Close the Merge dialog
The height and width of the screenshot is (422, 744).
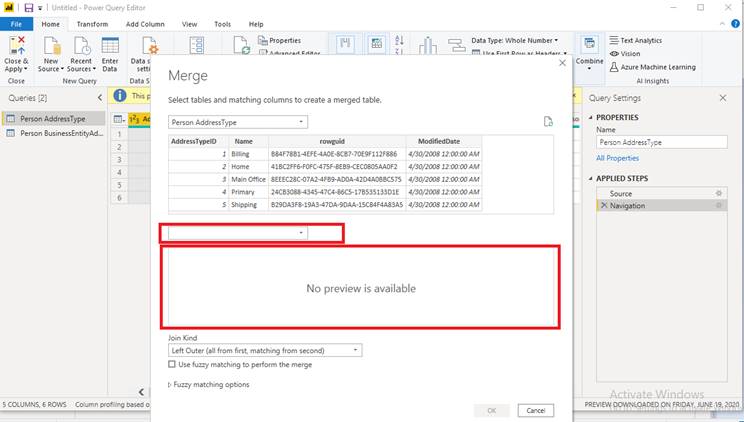[x=562, y=63]
